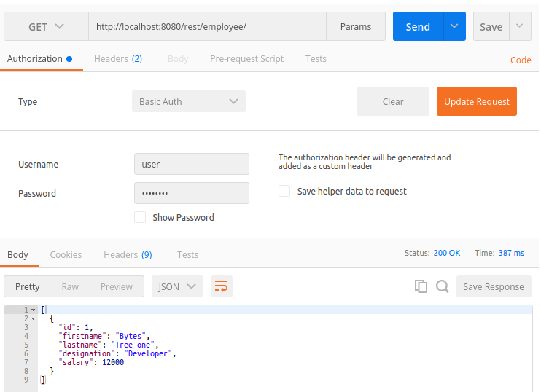The width and height of the screenshot is (541, 392).
Task: Copy response body with the copy icon
Action: tap(421, 286)
